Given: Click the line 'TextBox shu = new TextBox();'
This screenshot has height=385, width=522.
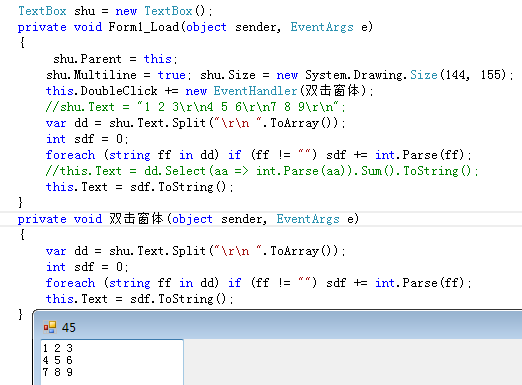Looking at the screenshot, I should tap(115, 11).
